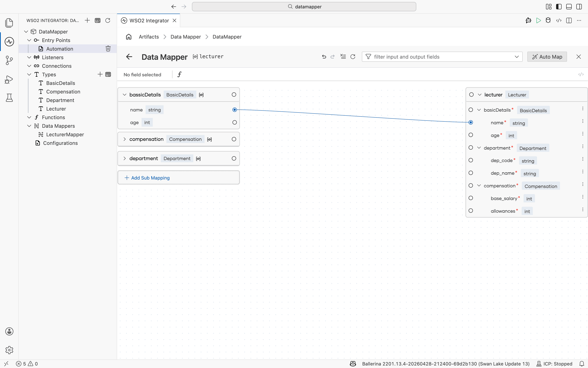Image resolution: width=588 pixels, height=368 pixels.
Task: Collapse department in lecturer output
Action: click(x=479, y=148)
